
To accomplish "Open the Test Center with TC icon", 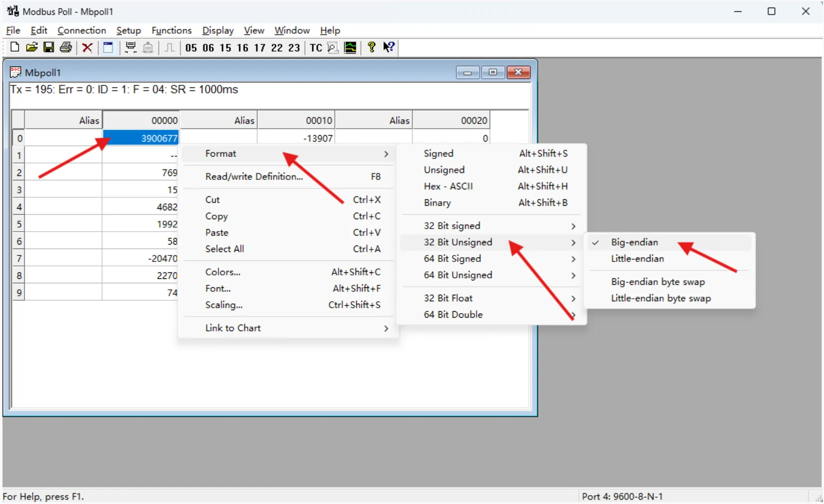I will click(316, 48).
